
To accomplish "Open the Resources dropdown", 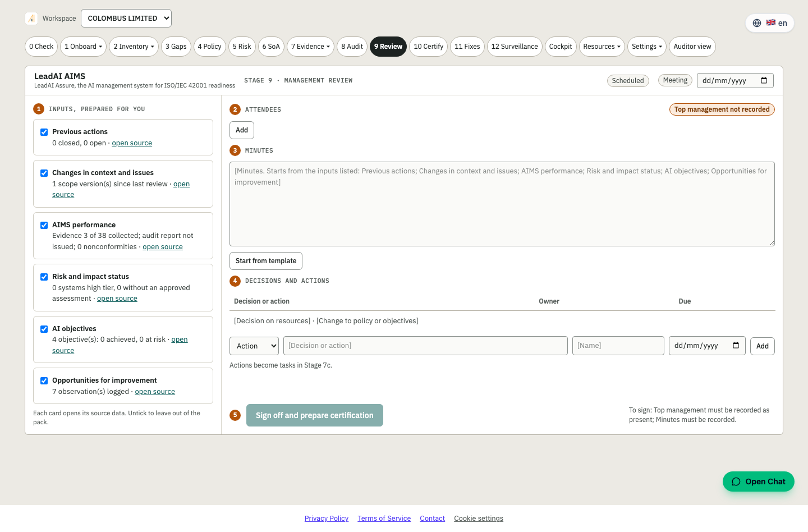I will [602, 47].
